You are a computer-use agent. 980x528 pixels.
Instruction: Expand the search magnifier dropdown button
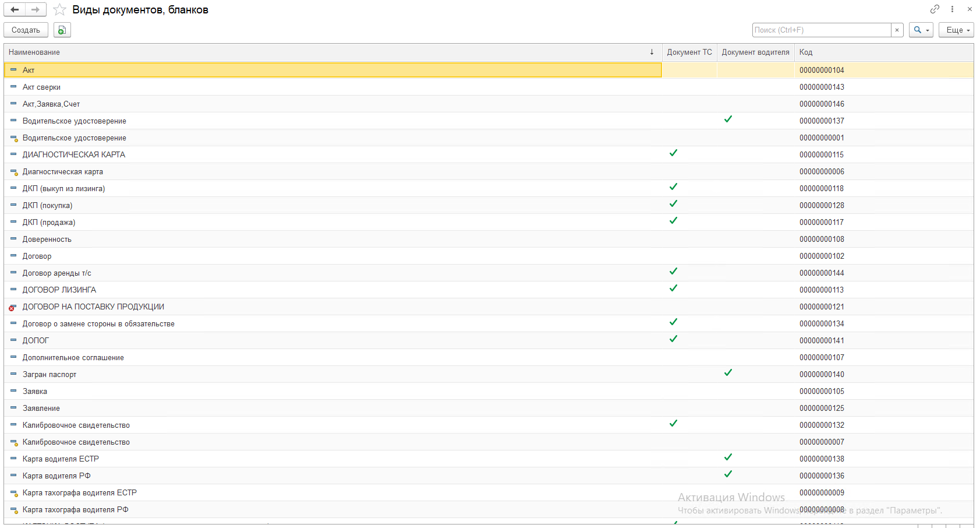(921, 30)
